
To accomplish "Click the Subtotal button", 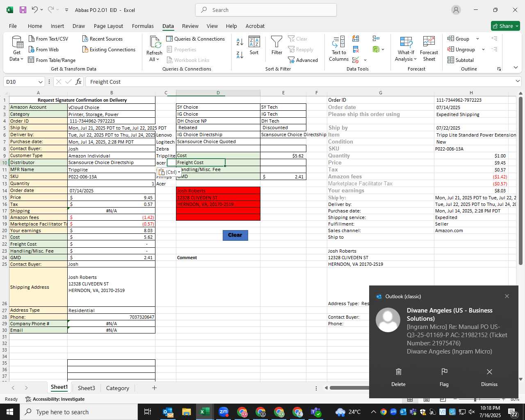I will point(461,60).
